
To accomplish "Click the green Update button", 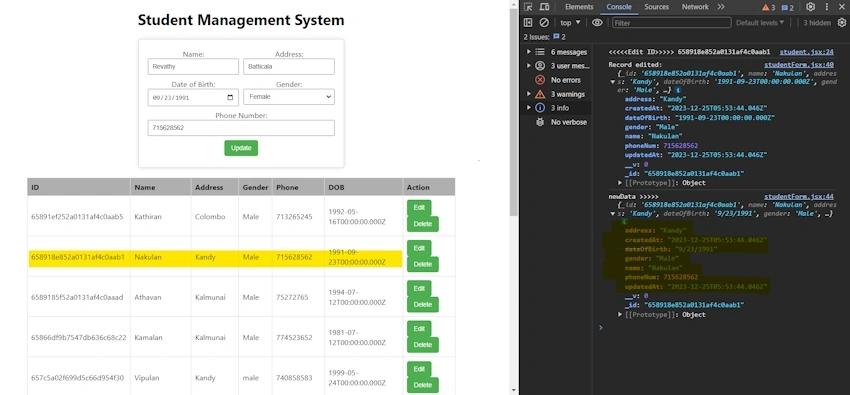I will pos(241,148).
